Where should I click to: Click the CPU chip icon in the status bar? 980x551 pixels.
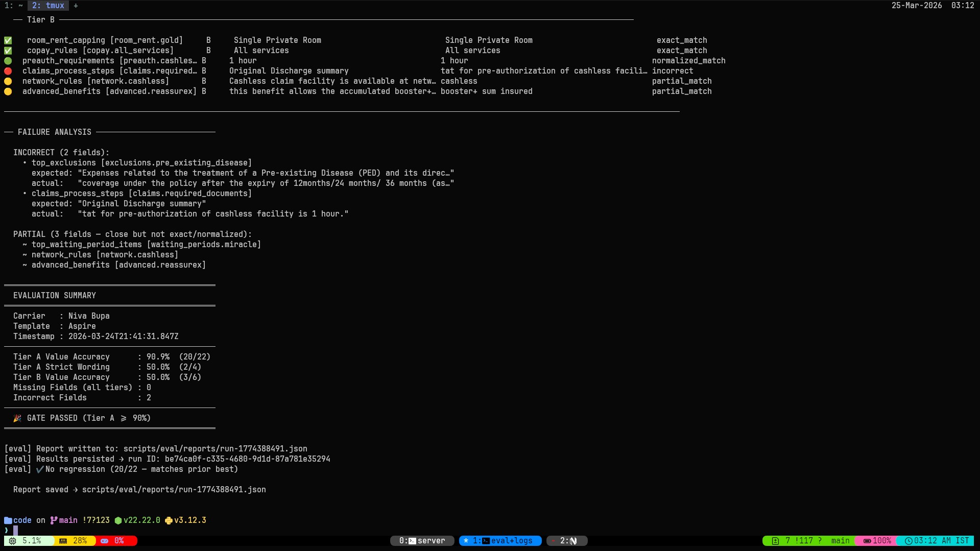click(x=13, y=541)
